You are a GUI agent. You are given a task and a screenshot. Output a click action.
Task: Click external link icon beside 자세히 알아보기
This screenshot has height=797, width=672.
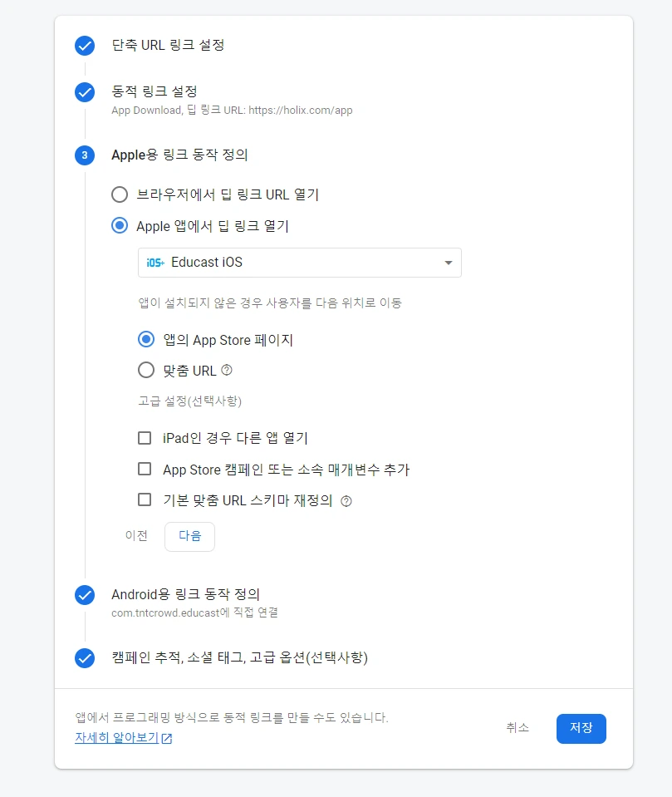click(x=167, y=739)
